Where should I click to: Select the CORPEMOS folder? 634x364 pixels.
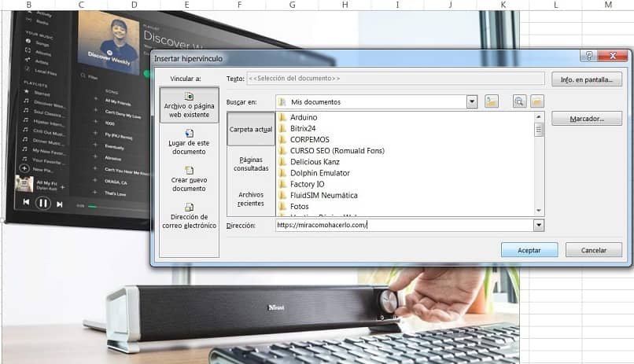click(x=310, y=139)
